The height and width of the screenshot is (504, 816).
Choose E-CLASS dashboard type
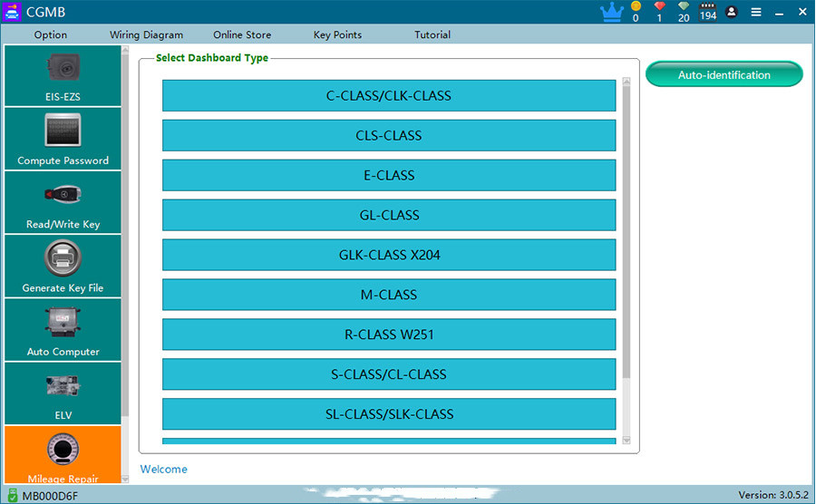pyautogui.click(x=389, y=175)
